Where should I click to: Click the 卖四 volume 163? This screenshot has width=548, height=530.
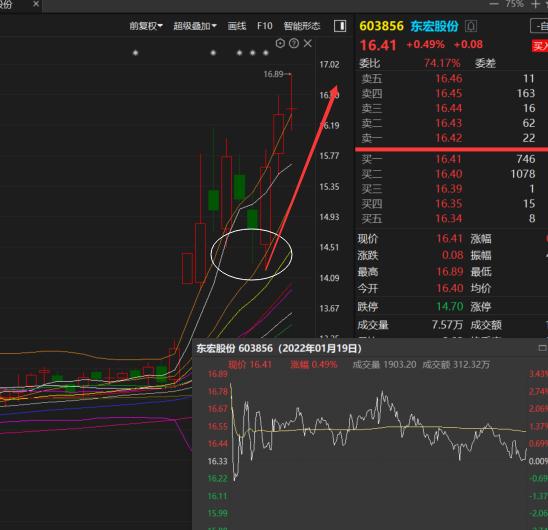point(526,93)
